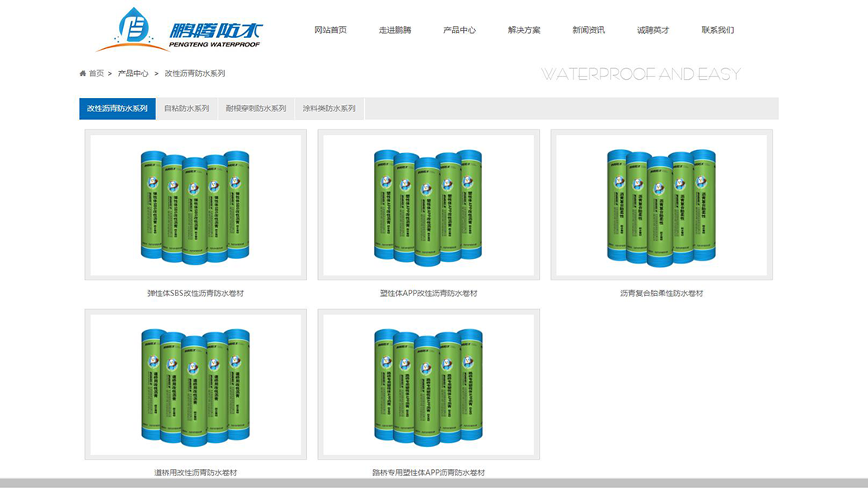This screenshot has width=868, height=488.
Task: Open 塑性体APP改性沥青防水卷材 product image
Action: pyautogui.click(x=428, y=205)
